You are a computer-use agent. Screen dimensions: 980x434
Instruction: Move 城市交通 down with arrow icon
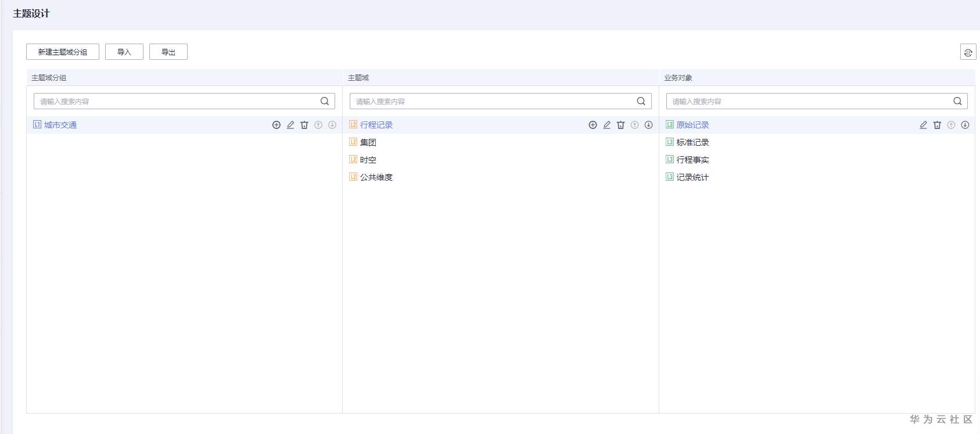(x=332, y=125)
